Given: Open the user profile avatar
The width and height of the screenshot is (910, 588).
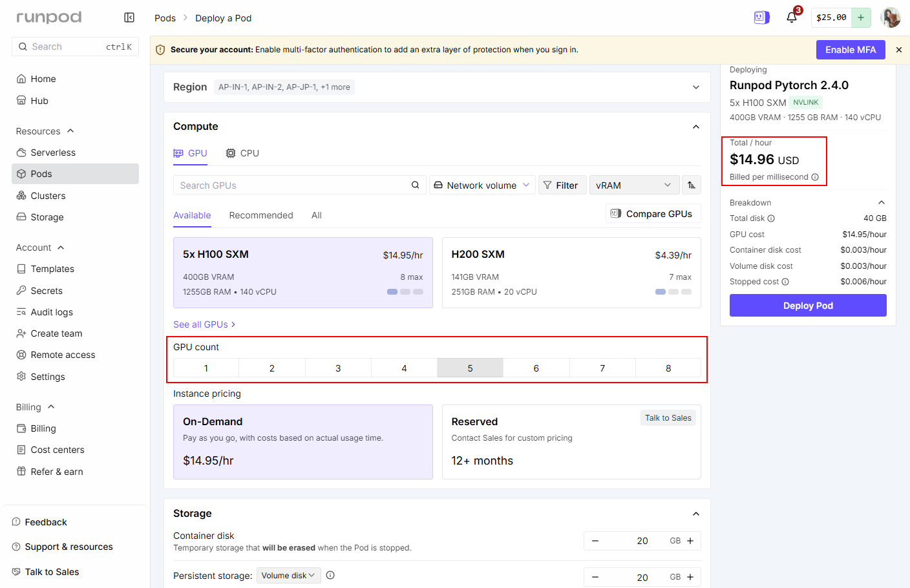Looking at the screenshot, I should pos(891,17).
